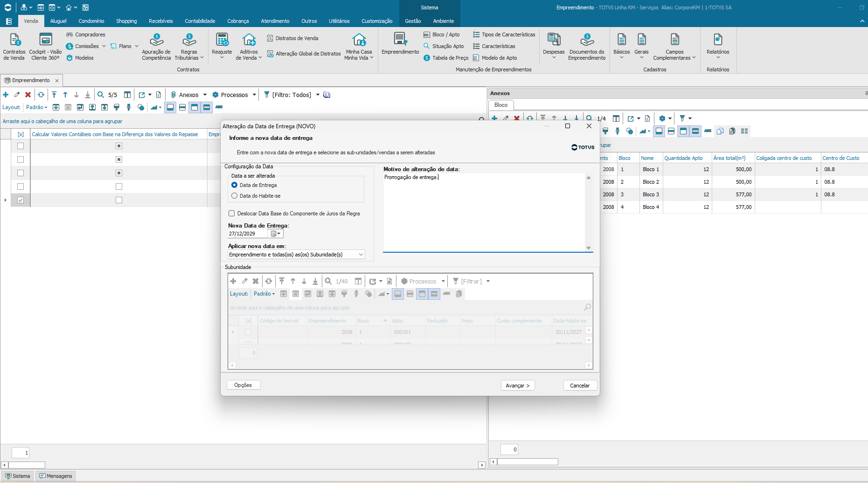Open Contratos de Venda ribbon icon
The image size is (868, 483).
(14, 46)
